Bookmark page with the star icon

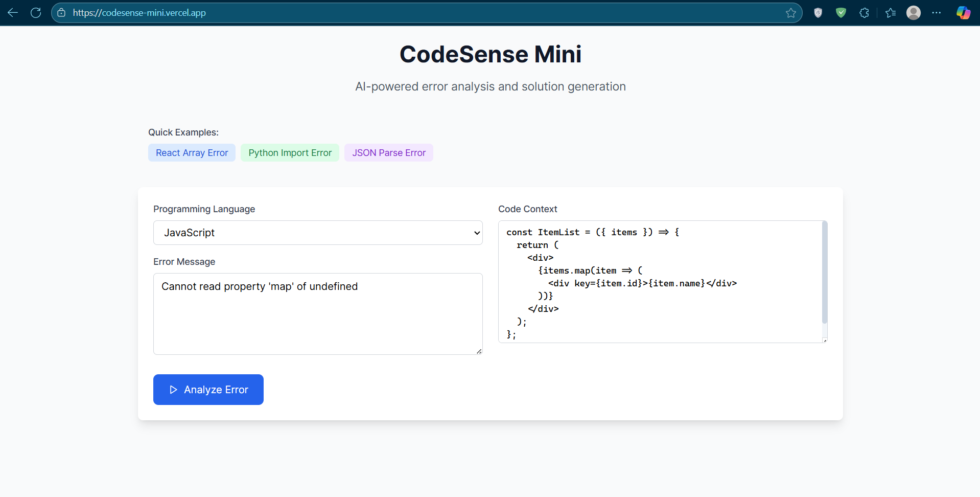(x=791, y=13)
